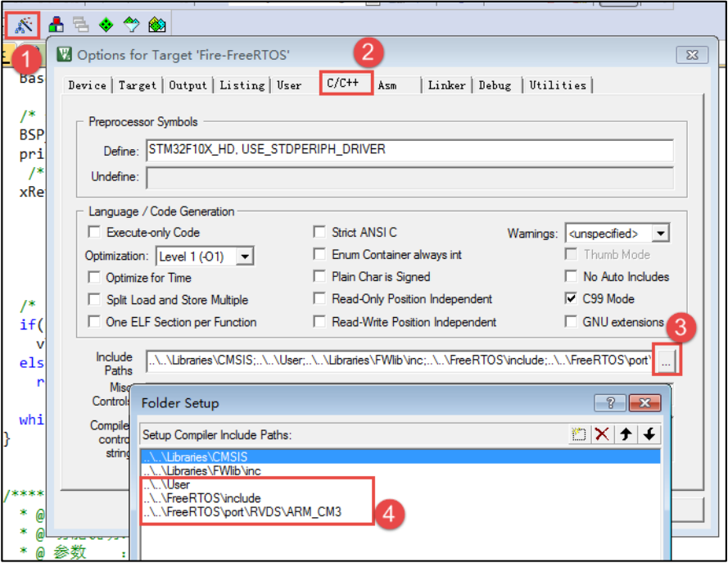Open the Linker tab

coord(446,85)
